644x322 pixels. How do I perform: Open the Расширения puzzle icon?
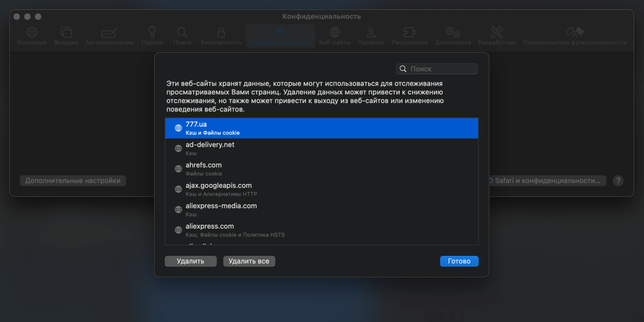(409, 33)
